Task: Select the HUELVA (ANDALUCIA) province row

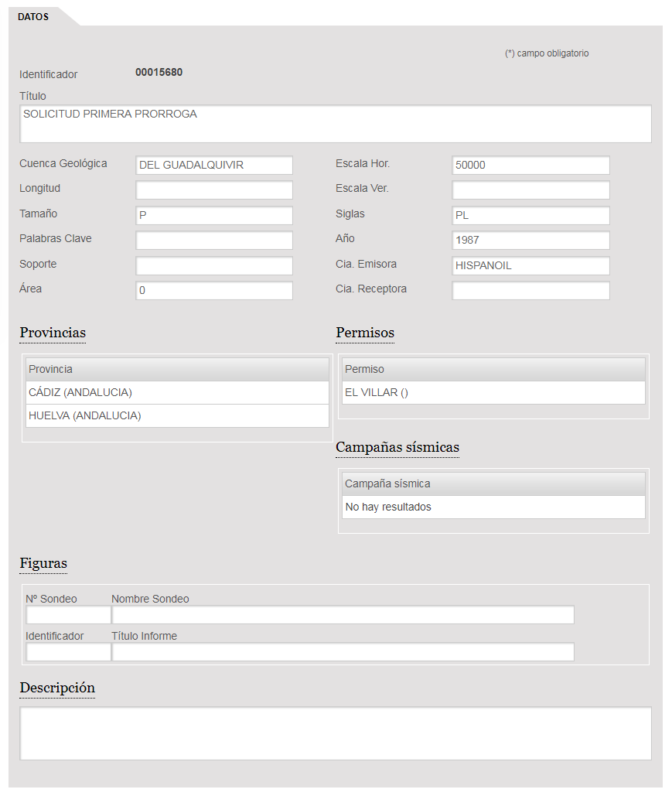Action: click(177, 416)
